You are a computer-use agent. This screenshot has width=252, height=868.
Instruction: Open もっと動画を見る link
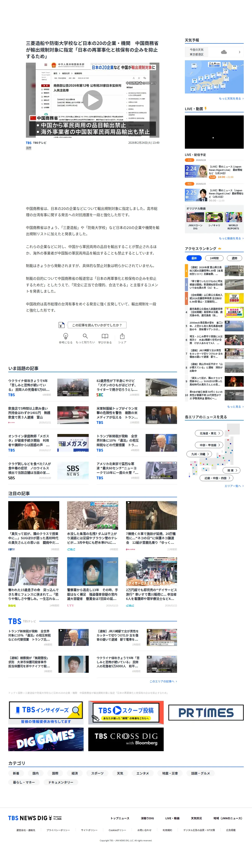[231, 238]
